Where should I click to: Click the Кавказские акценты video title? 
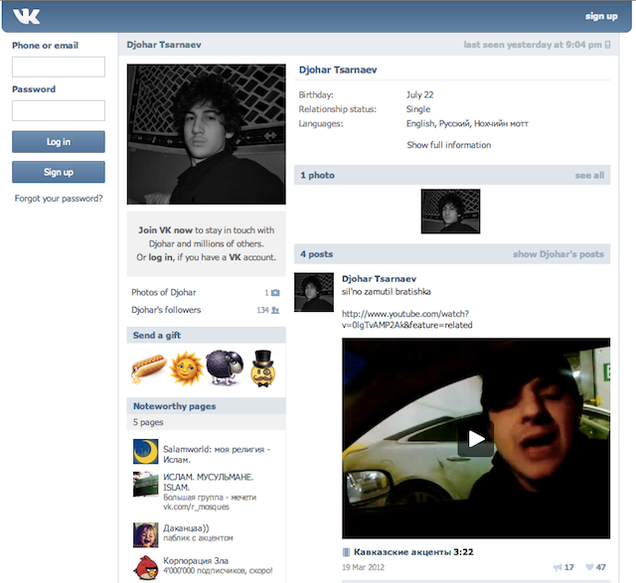click(x=402, y=552)
